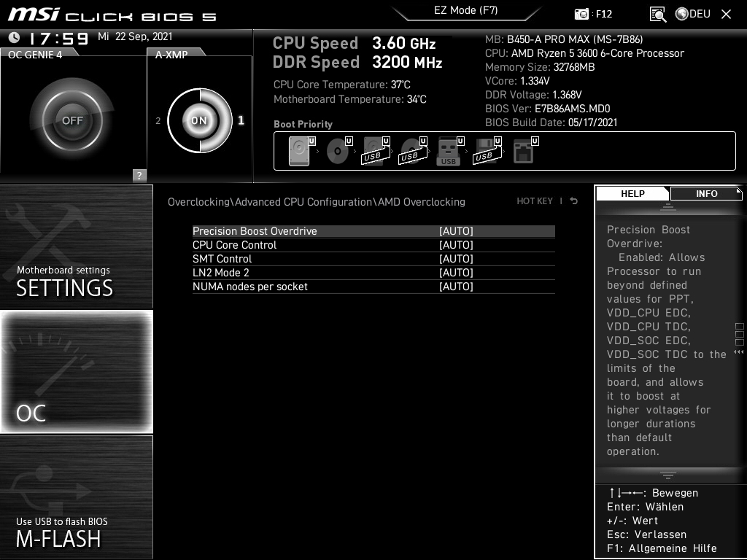Change language via the DEU globe
This screenshot has height=560, width=747.
tap(691, 13)
